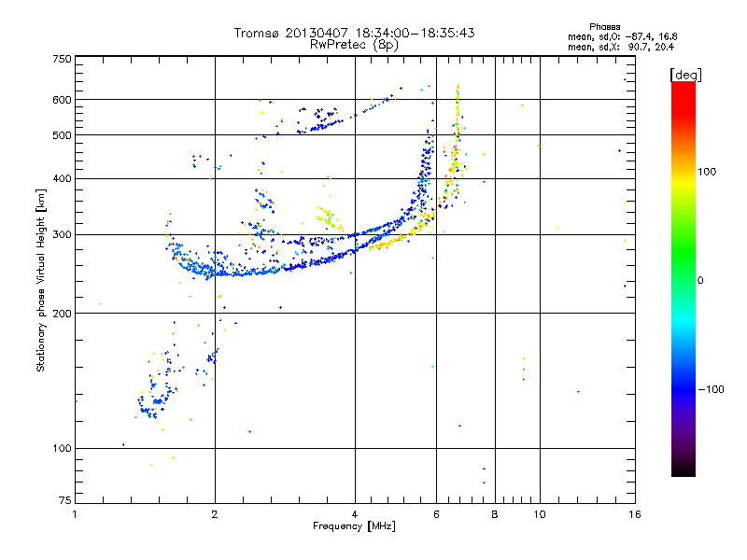
Task: Select the 'mean, sd,X: 90.7, 20.4' line
Action: click(x=621, y=47)
